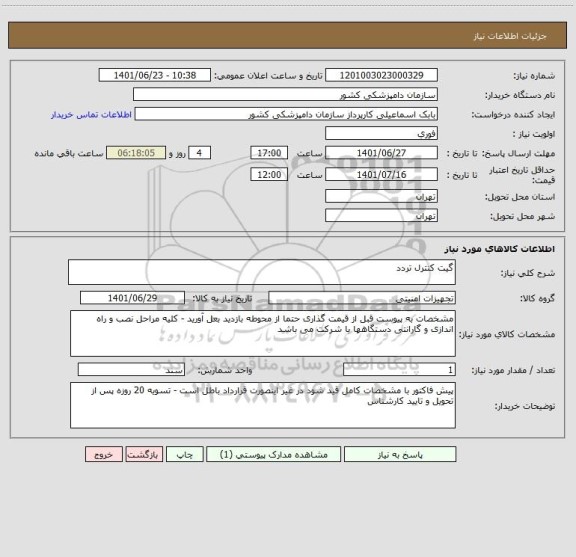Click general description box گیت کنترل تردد

pos(262,272)
